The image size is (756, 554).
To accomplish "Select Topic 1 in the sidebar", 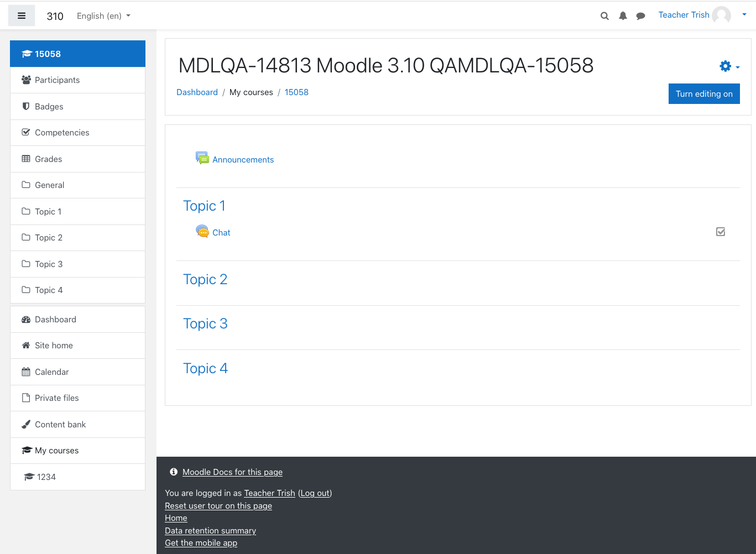I will tap(77, 211).
